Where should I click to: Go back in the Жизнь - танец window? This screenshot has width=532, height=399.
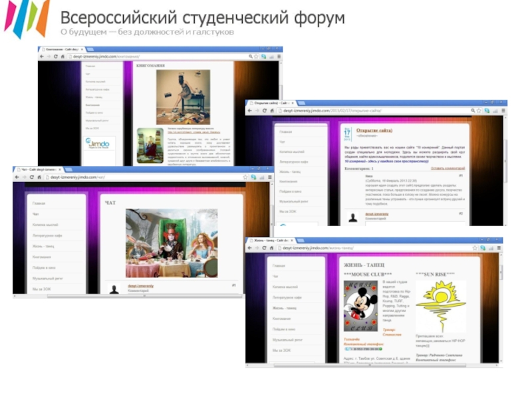pos(250,248)
